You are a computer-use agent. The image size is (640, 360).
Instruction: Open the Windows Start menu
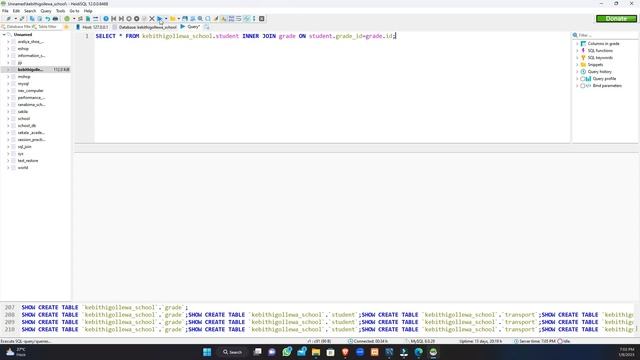point(207,352)
